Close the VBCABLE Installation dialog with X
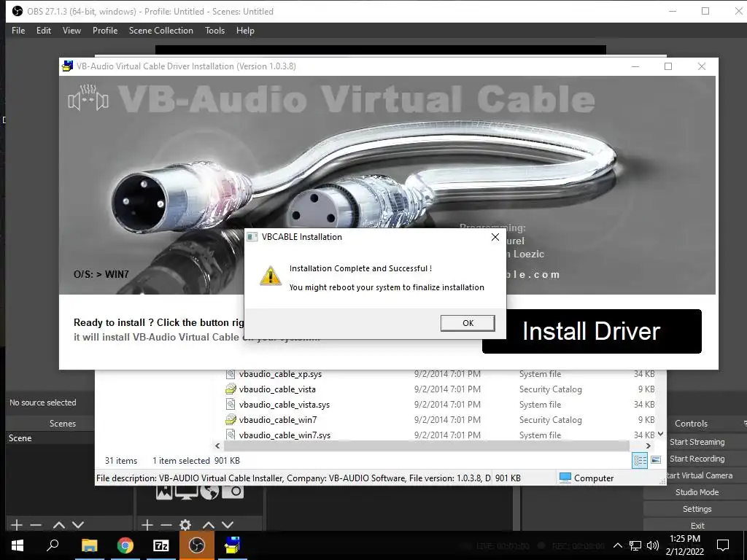 pyautogui.click(x=495, y=237)
